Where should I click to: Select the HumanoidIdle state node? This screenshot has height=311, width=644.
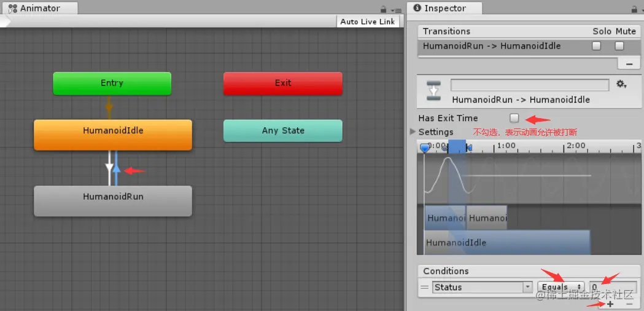[x=113, y=135]
